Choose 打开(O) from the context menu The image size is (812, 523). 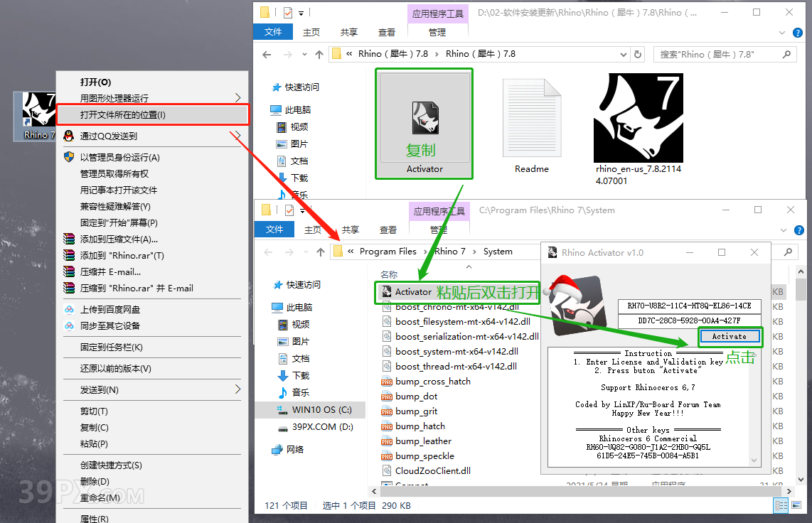(x=152, y=82)
